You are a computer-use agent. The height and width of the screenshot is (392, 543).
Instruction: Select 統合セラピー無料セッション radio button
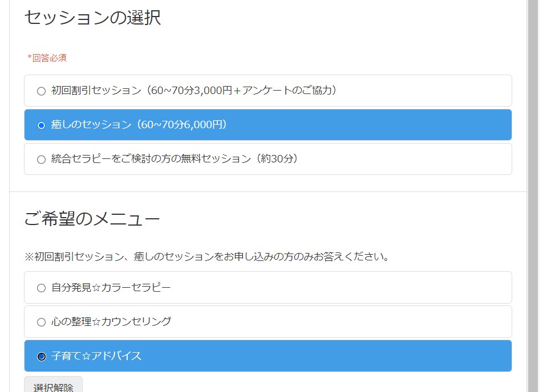coord(41,160)
